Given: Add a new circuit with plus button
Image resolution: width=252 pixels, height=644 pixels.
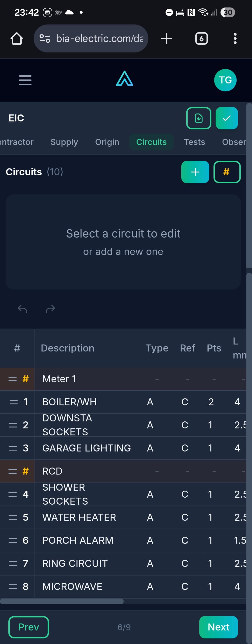Looking at the screenshot, I should pyautogui.click(x=195, y=172).
